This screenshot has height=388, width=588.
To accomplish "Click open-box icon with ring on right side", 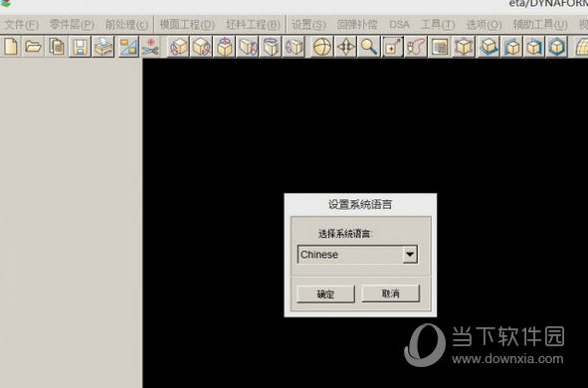I will pyautogui.click(x=248, y=47).
